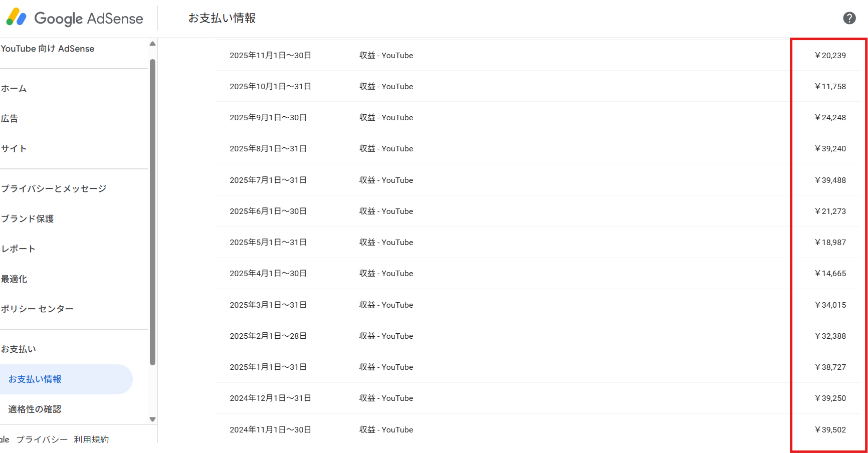
Task: Click the sidebar scroll up arrow
Action: coord(152,44)
